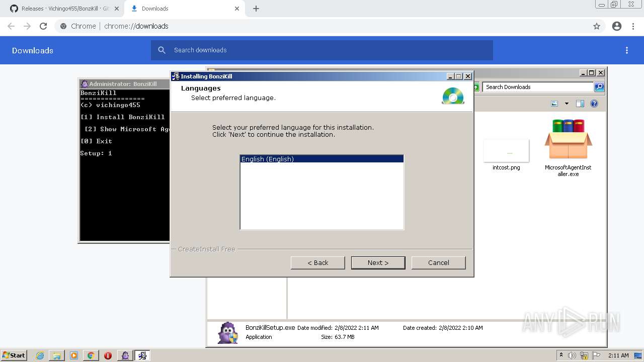This screenshot has height=362, width=644.
Task: Select the MicrosoftAgentInstaller.exe file
Action: pos(568,148)
